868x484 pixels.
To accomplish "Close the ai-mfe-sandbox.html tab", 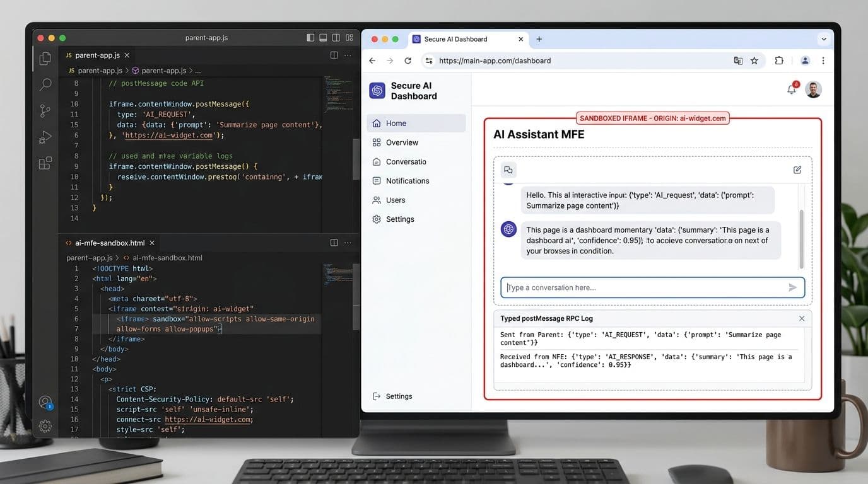I will (x=152, y=243).
